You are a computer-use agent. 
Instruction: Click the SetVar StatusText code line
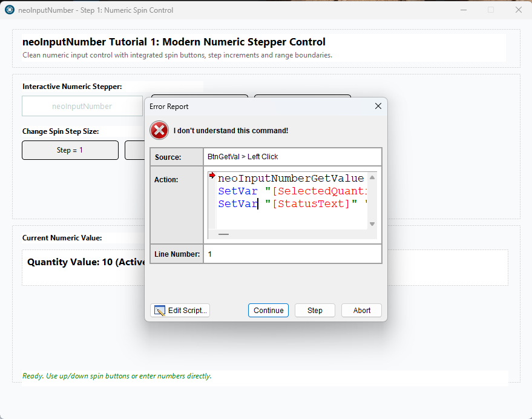click(x=292, y=203)
